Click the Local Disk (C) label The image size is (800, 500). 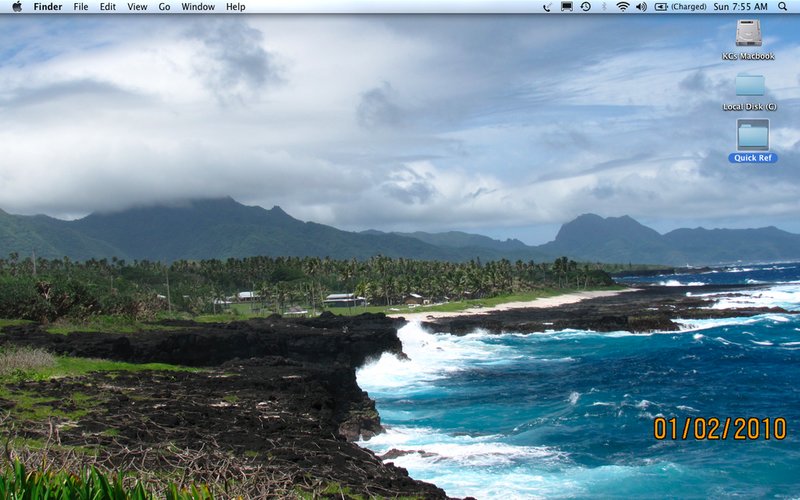[x=750, y=107]
